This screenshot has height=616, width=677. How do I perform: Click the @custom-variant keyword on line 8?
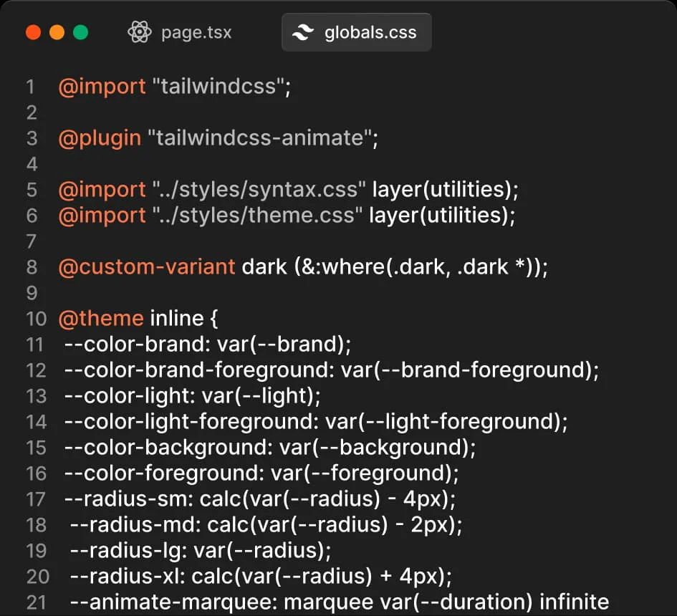[146, 266]
